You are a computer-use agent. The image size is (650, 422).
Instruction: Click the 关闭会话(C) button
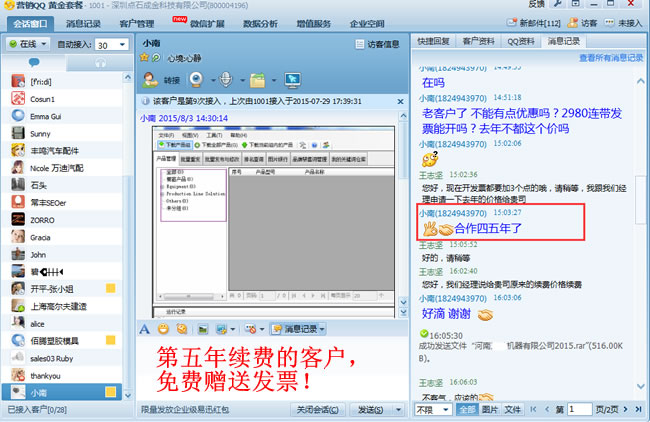[318, 410]
